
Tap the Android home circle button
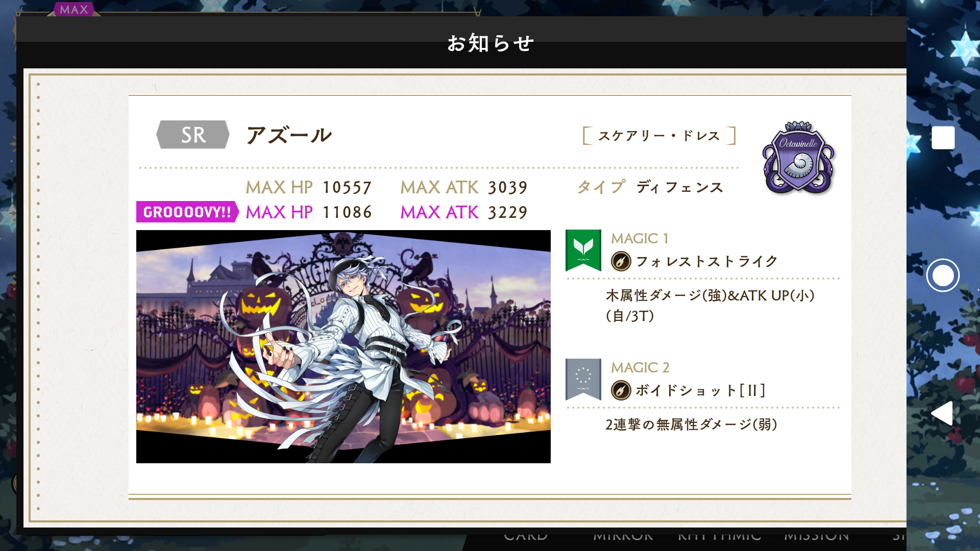tap(943, 275)
